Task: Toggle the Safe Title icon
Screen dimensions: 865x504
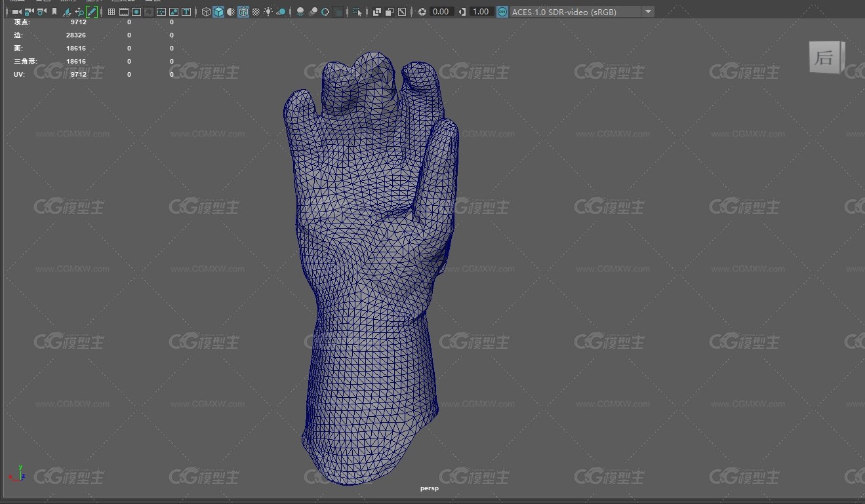Action: [x=186, y=12]
